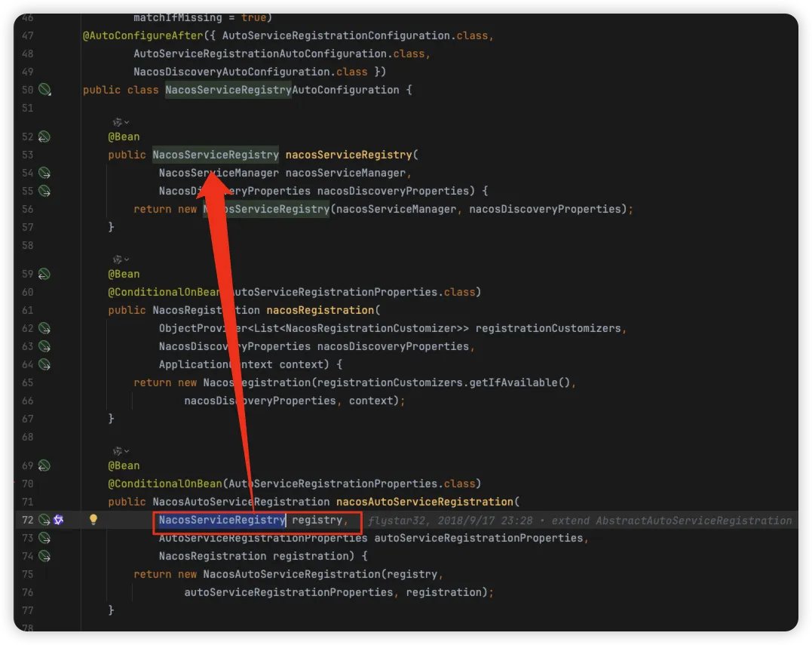
Task: Click the nacosAutoServiceRegistration method name
Action: click(x=424, y=502)
